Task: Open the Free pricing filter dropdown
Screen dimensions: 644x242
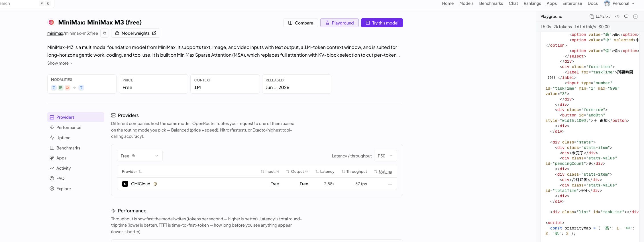Action: coord(140,156)
